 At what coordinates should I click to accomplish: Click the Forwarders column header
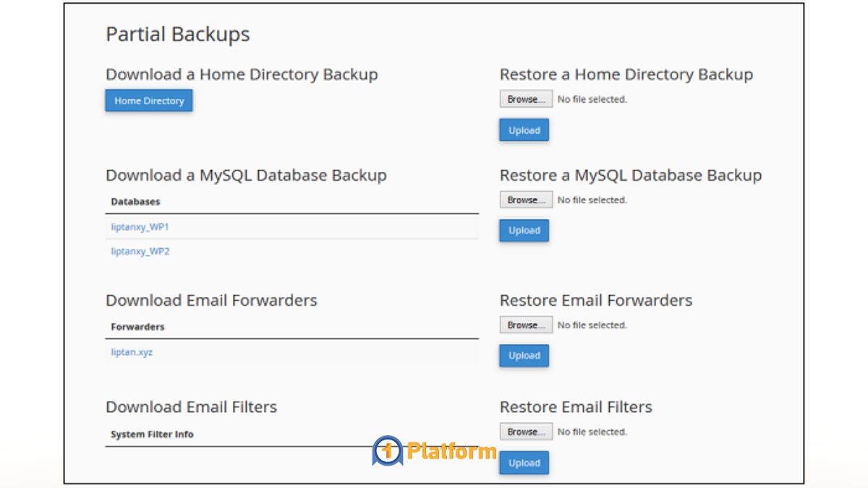pyautogui.click(x=137, y=327)
